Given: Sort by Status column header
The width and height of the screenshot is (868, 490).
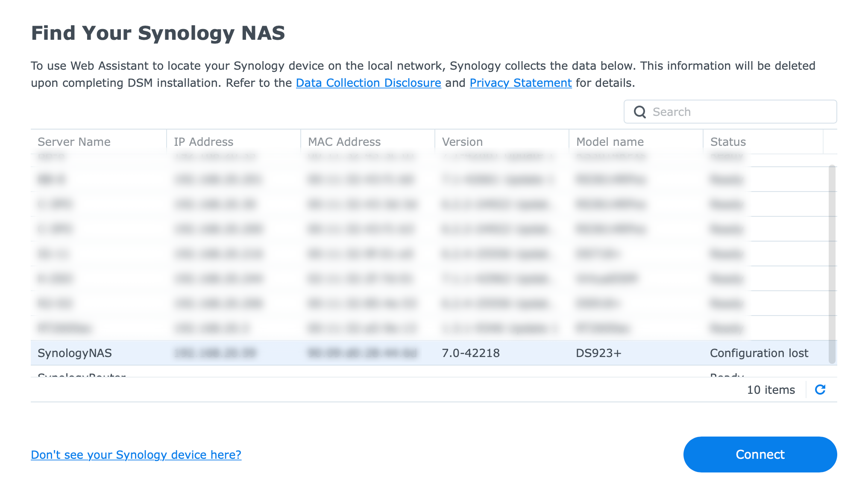Looking at the screenshot, I should pos(763,142).
